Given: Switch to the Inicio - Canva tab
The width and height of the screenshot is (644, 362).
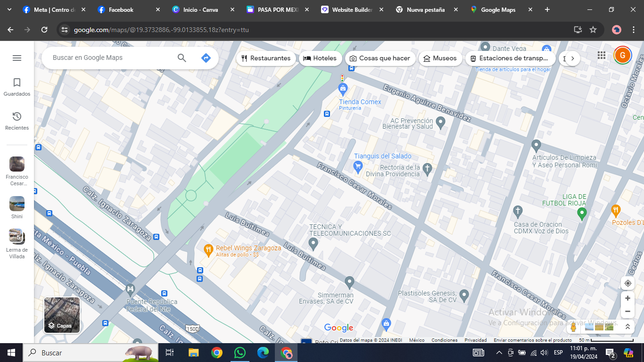Looking at the screenshot, I should (x=200, y=9).
